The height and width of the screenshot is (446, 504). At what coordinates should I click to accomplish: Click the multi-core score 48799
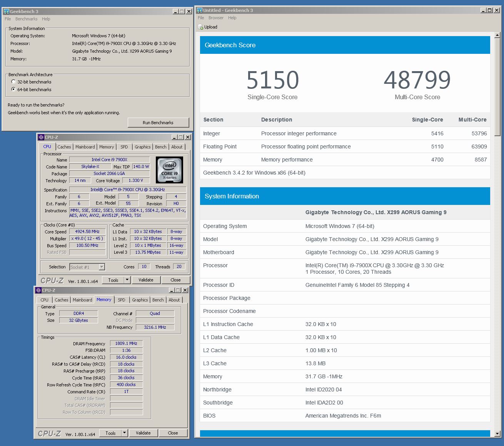pos(417,80)
